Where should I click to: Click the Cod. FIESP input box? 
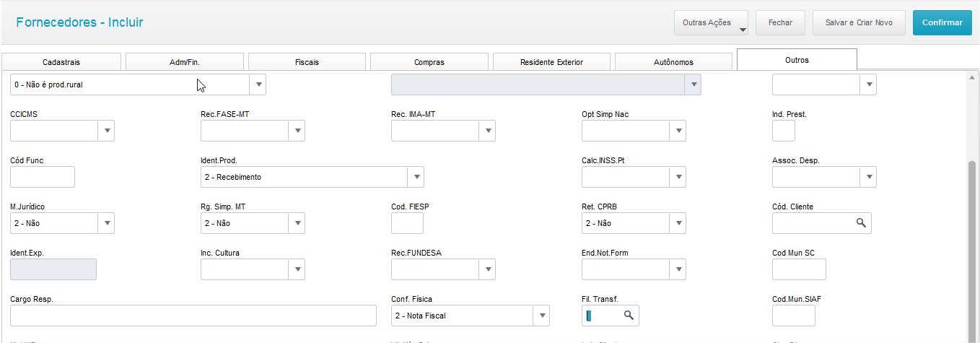[x=407, y=223]
